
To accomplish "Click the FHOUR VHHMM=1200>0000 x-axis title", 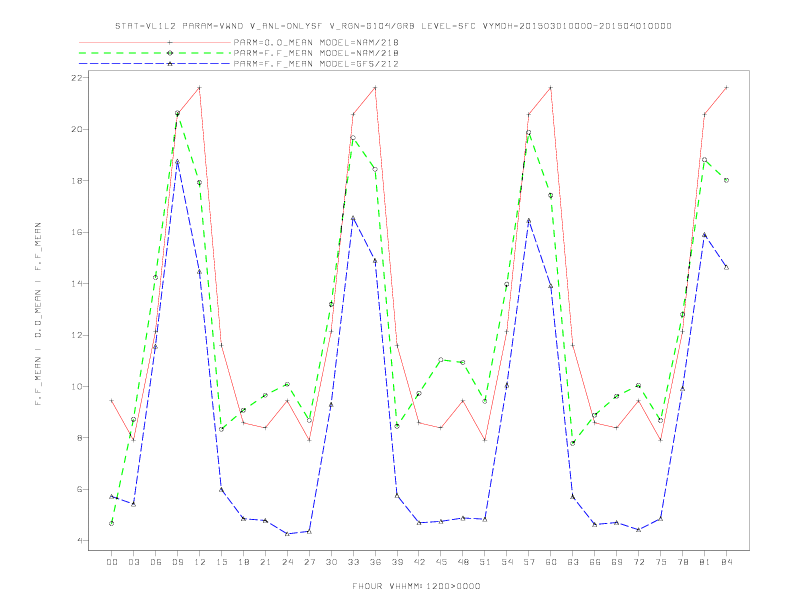I will pyautogui.click(x=416, y=586).
